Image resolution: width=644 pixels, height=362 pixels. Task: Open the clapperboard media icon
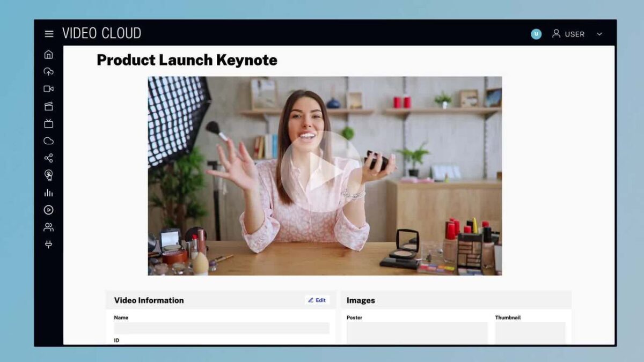click(x=49, y=106)
